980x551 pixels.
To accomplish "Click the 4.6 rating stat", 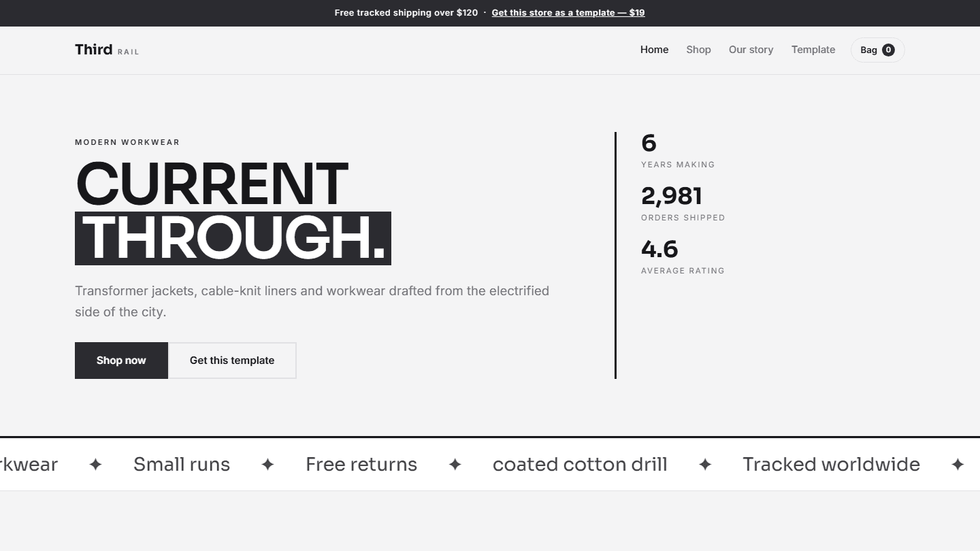I will pyautogui.click(x=659, y=249).
